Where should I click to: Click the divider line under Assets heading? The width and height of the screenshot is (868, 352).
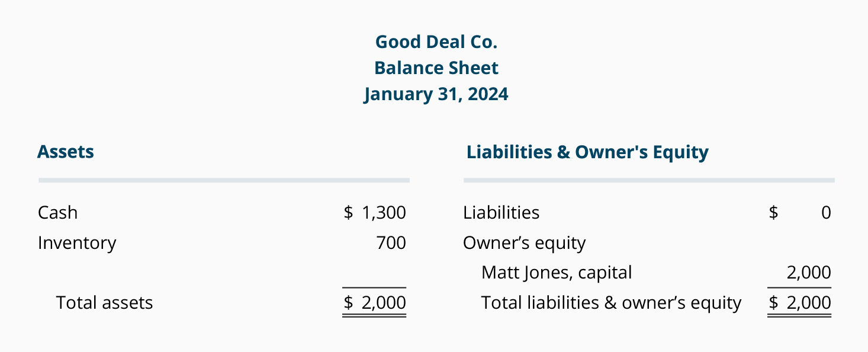tap(224, 180)
